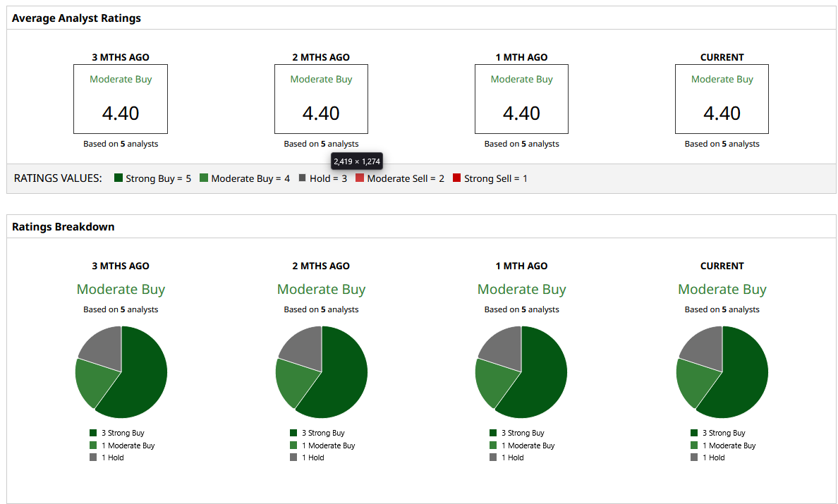Click the Moderate Buy = 4 legend text
838x504 pixels.
point(250,179)
